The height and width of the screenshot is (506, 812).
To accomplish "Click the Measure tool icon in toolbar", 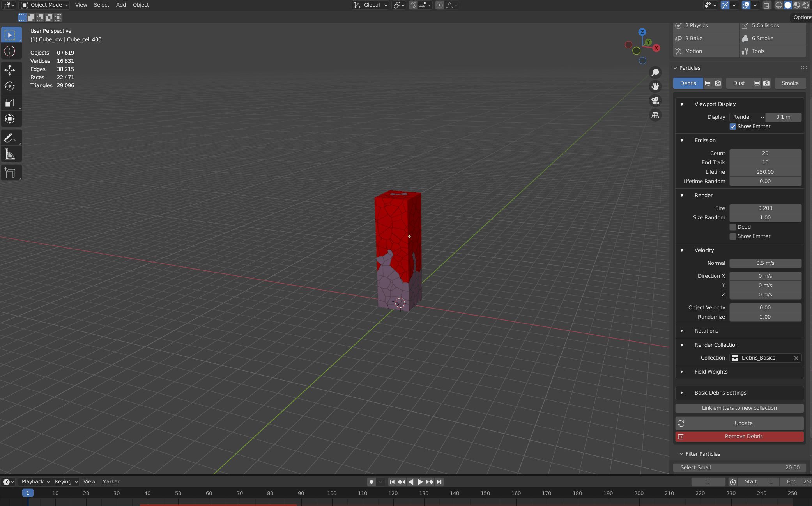I will [10, 154].
